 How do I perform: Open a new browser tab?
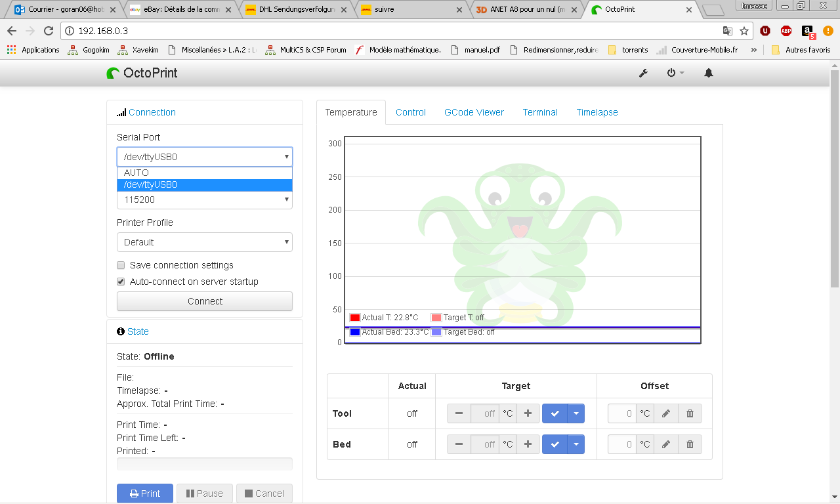(x=713, y=10)
